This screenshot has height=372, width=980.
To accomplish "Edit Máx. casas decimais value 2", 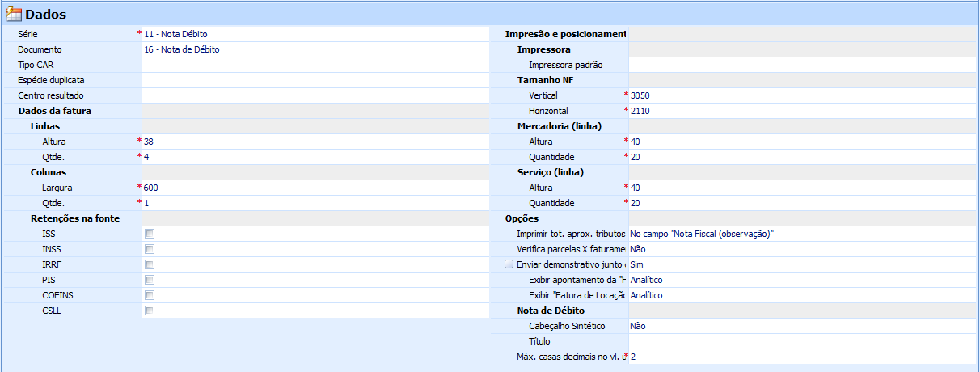I will pyautogui.click(x=802, y=357).
